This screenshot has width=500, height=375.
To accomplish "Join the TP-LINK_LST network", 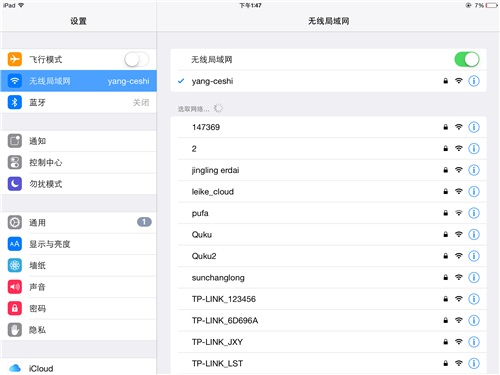I will [328, 363].
